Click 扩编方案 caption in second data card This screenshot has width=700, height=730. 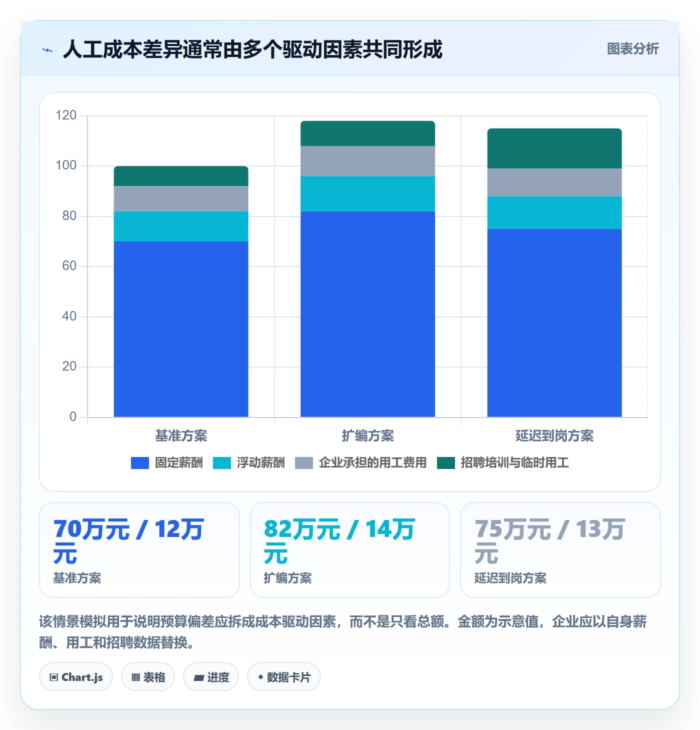pyautogui.click(x=287, y=578)
